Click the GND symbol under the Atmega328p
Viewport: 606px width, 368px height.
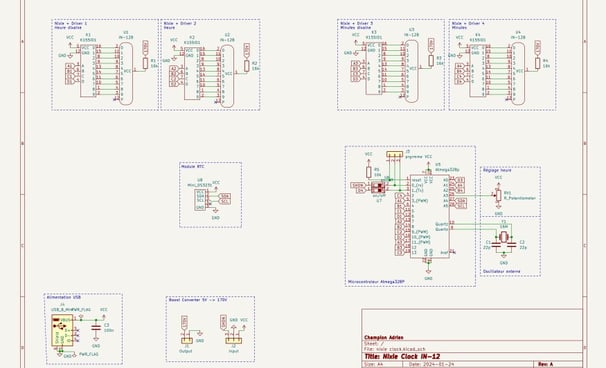click(x=428, y=273)
